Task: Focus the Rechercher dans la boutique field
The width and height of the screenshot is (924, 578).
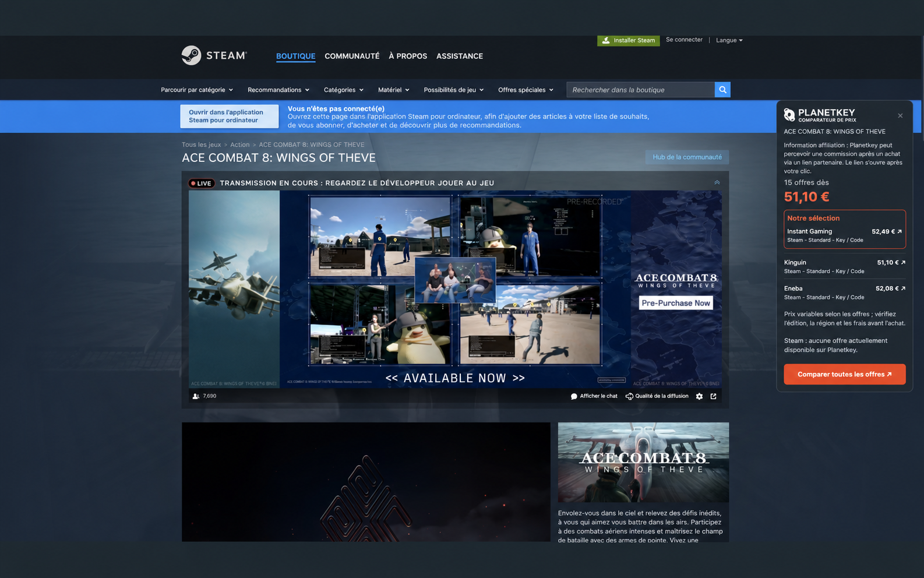Action: (640, 90)
